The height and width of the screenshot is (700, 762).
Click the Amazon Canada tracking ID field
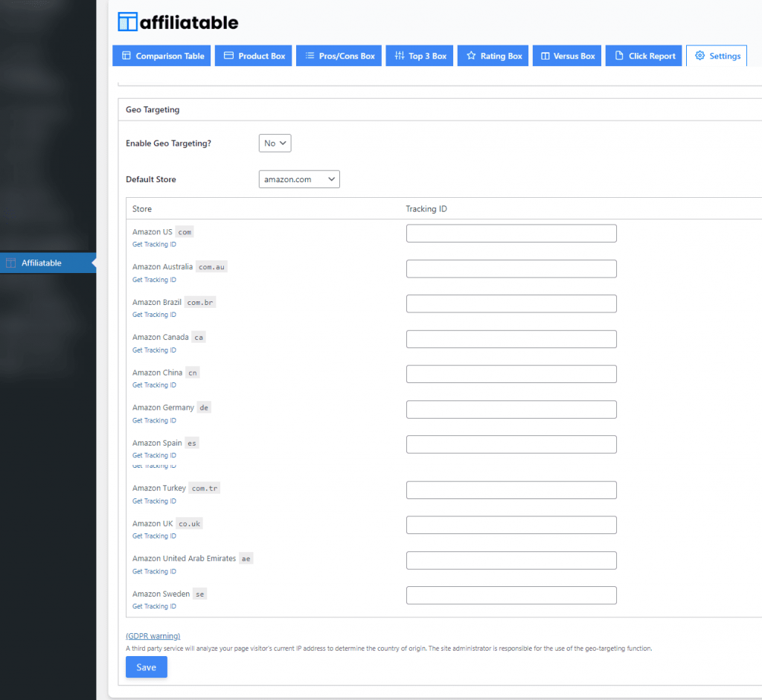pyautogui.click(x=511, y=339)
